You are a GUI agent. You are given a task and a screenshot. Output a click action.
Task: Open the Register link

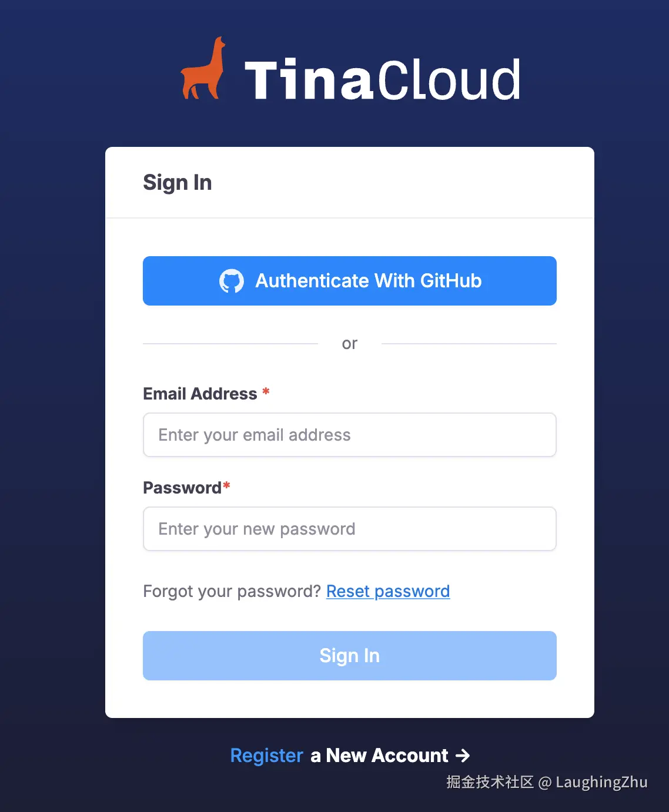266,756
